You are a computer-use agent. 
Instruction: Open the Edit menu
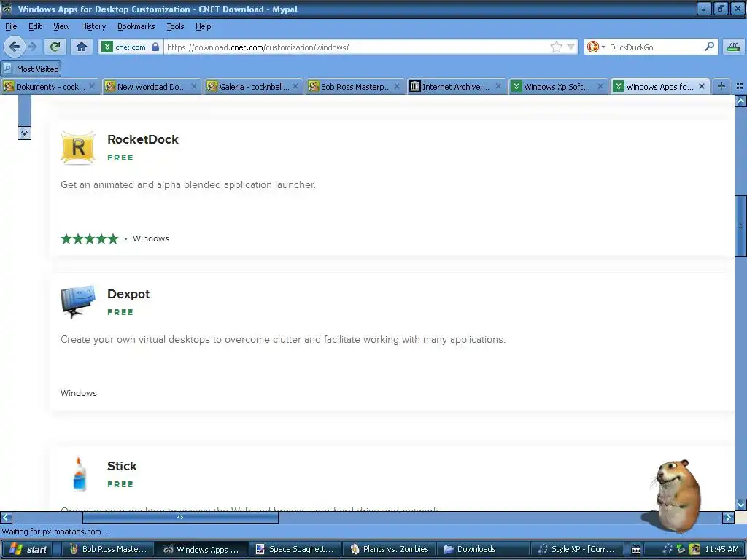tap(35, 26)
